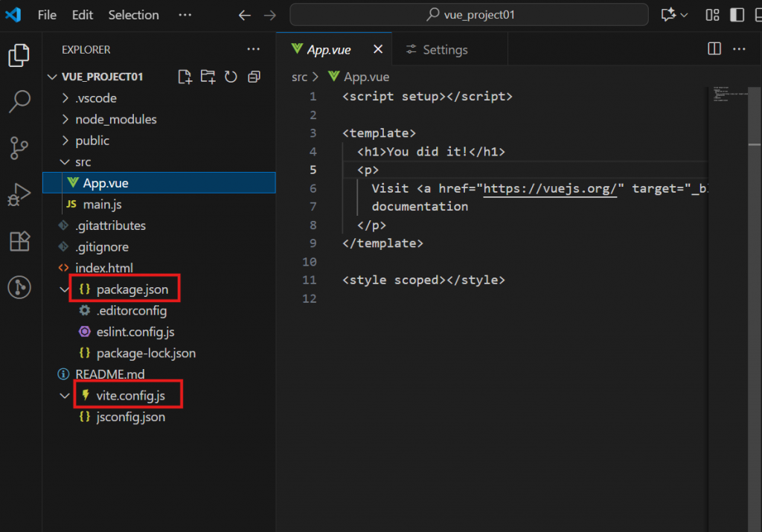This screenshot has height=532, width=762.
Task: Open the .editorconfig file
Action: point(159,310)
